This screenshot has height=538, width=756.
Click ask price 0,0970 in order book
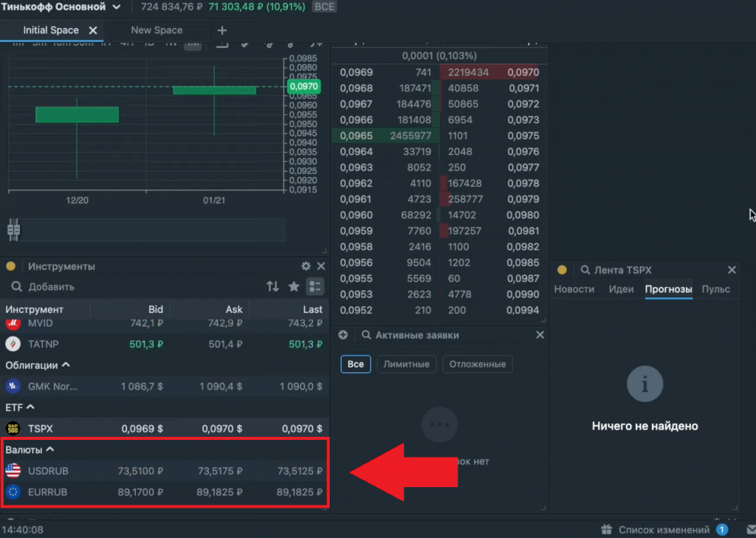523,72
